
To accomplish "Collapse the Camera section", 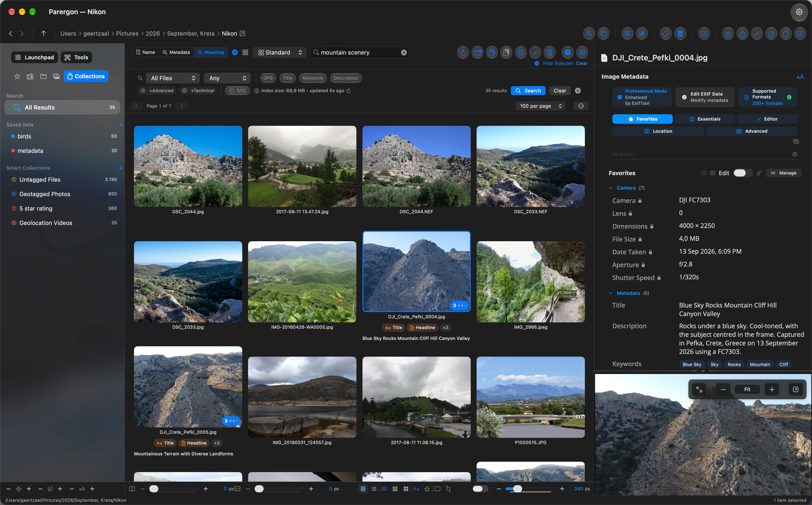I will pyautogui.click(x=611, y=188).
